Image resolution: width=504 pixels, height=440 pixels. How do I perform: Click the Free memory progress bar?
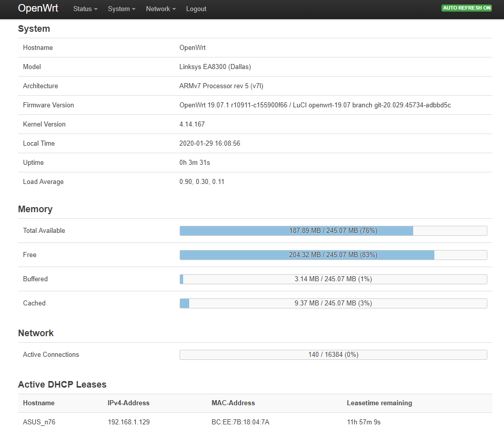click(x=333, y=255)
